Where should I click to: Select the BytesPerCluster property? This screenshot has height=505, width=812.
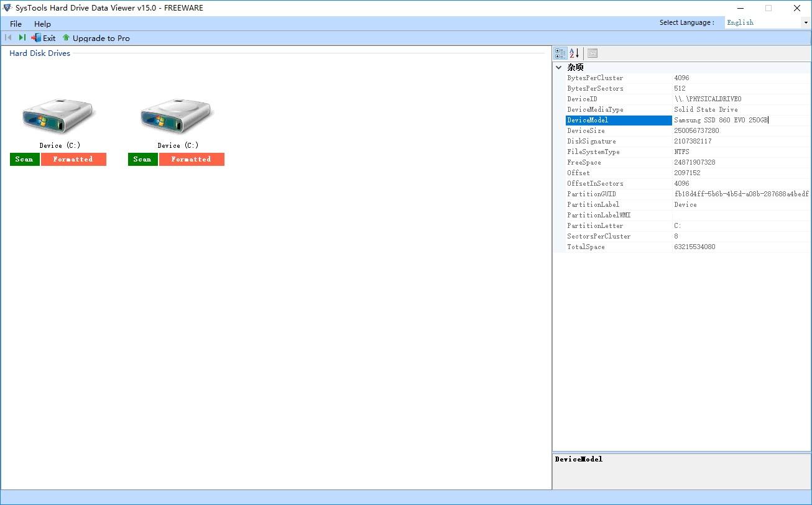click(595, 78)
